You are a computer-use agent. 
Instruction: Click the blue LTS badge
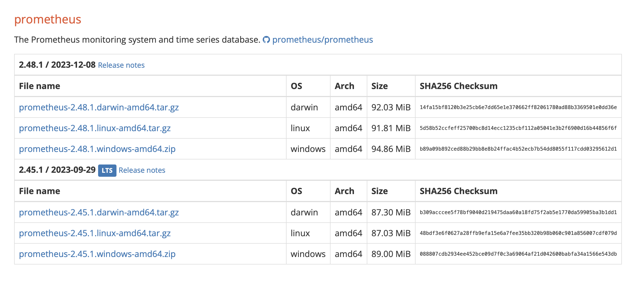(x=107, y=170)
